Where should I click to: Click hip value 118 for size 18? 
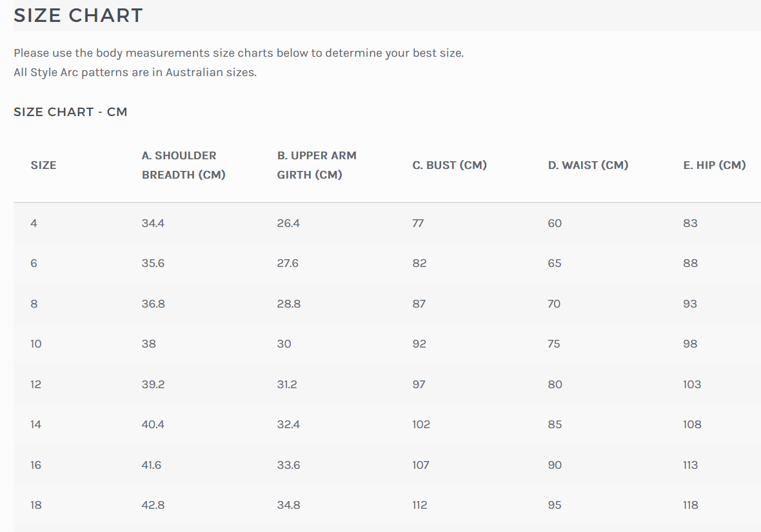[x=690, y=505]
